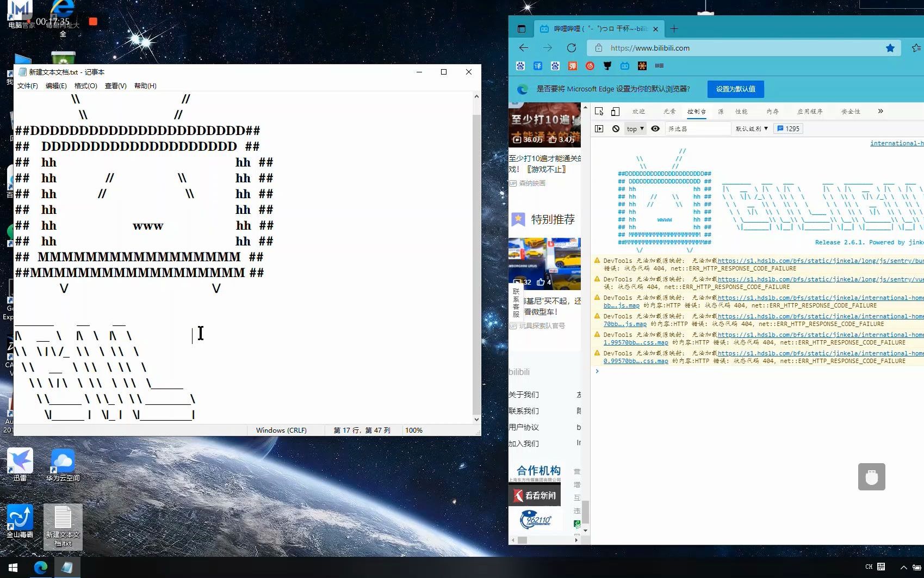Open Notepad 帮助(H) menu

coord(145,86)
